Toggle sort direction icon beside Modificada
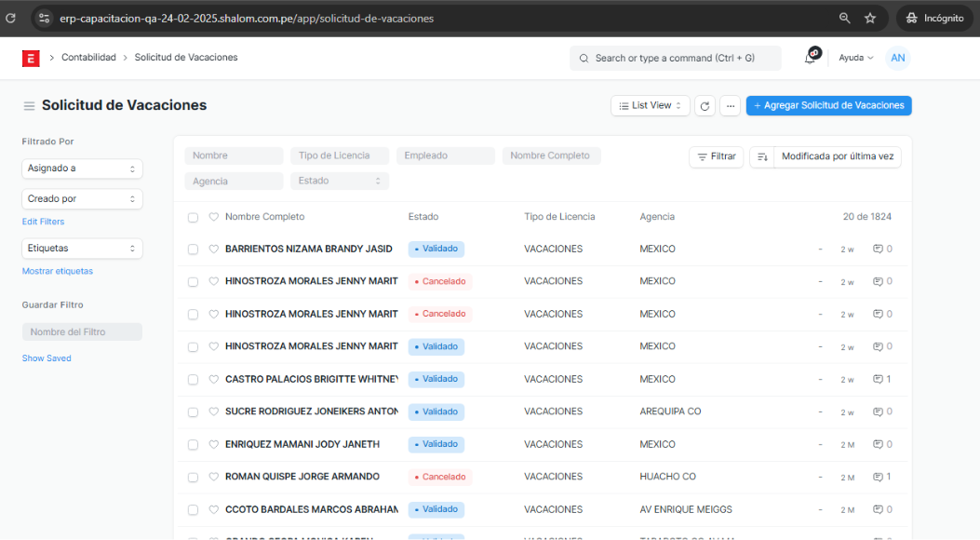980x540 pixels. [761, 157]
